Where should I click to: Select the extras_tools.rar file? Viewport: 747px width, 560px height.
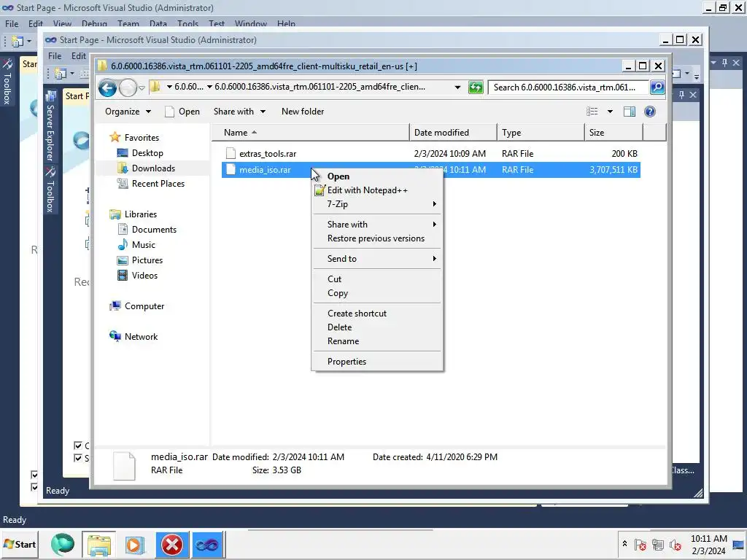(268, 154)
